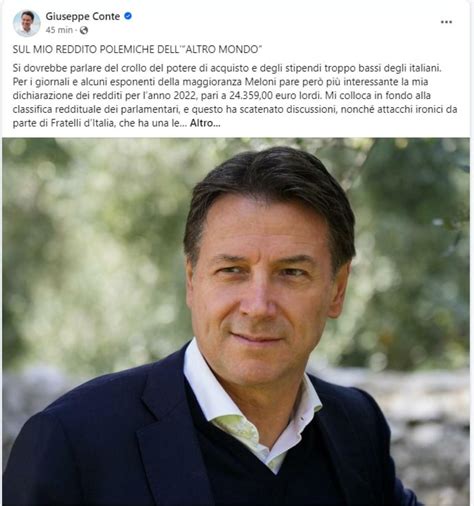Visit the Giuseppe Conte profile name link
474x506 pixels.
coord(83,16)
